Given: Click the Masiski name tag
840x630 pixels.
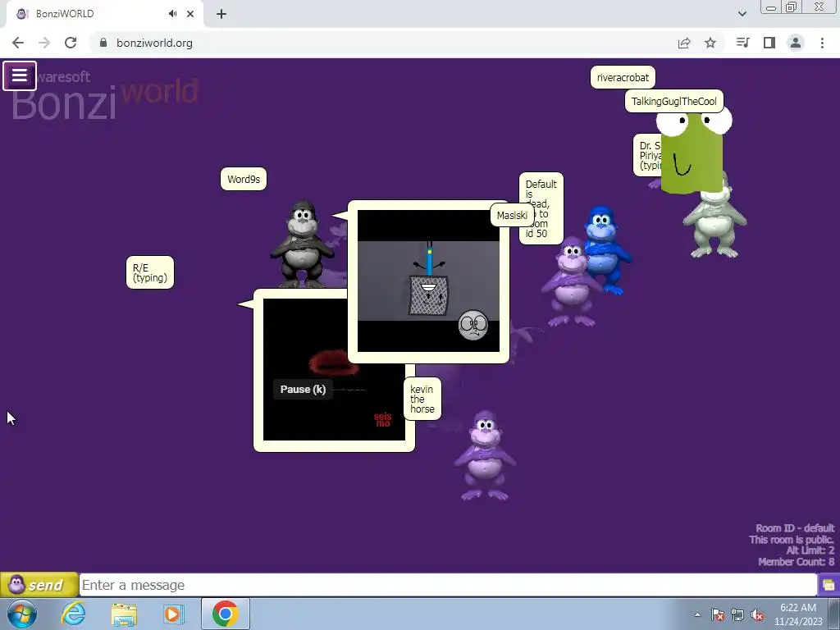Looking at the screenshot, I should coord(512,216).
